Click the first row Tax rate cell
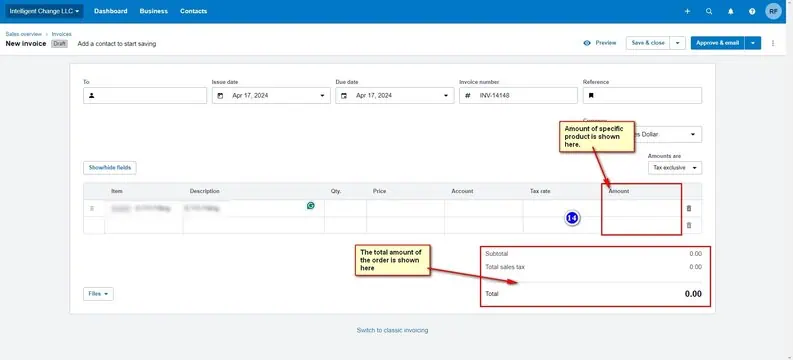The image size is (793, 360). [562, 208]
